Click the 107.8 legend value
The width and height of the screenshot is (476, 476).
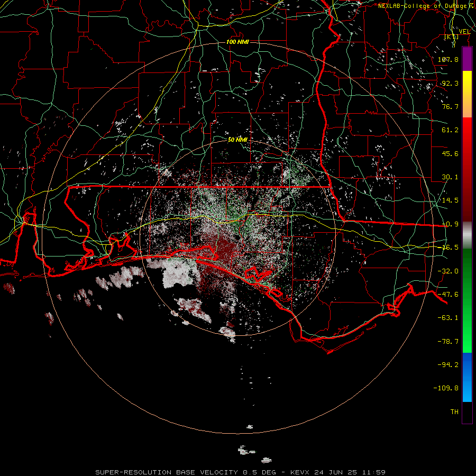pyautogui.click(x=448, y=59)
